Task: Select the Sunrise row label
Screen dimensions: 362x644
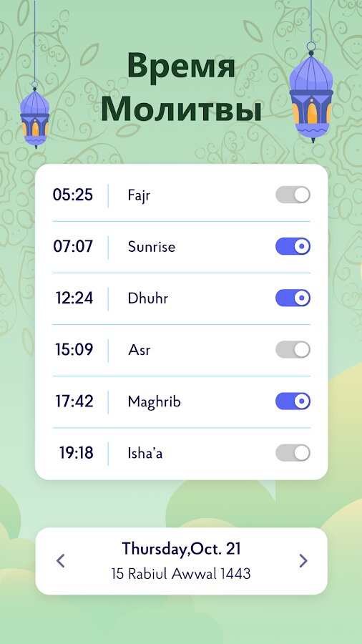Action: click(152, 247)
